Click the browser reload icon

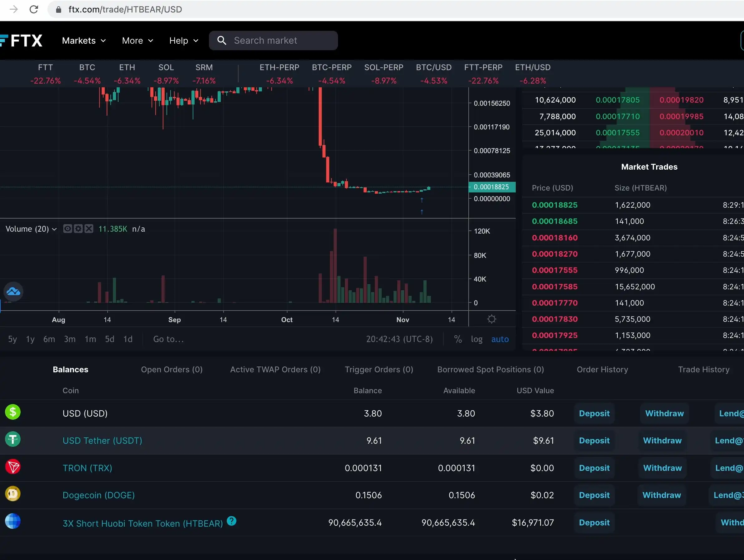point(34,9)
